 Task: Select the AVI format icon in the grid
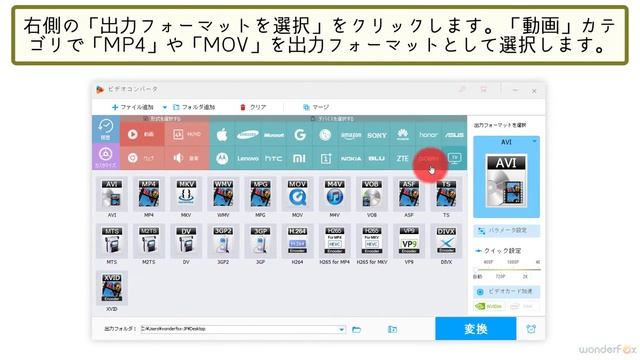pos(112,194)
